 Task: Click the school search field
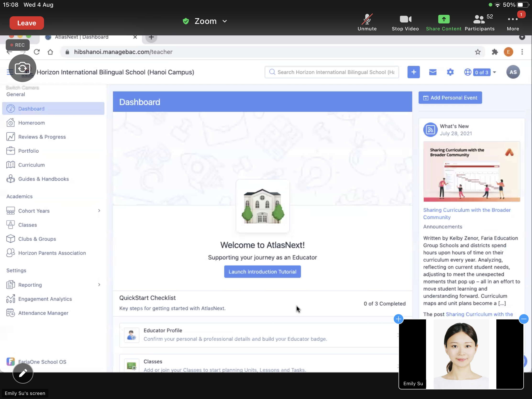[332, 72]
